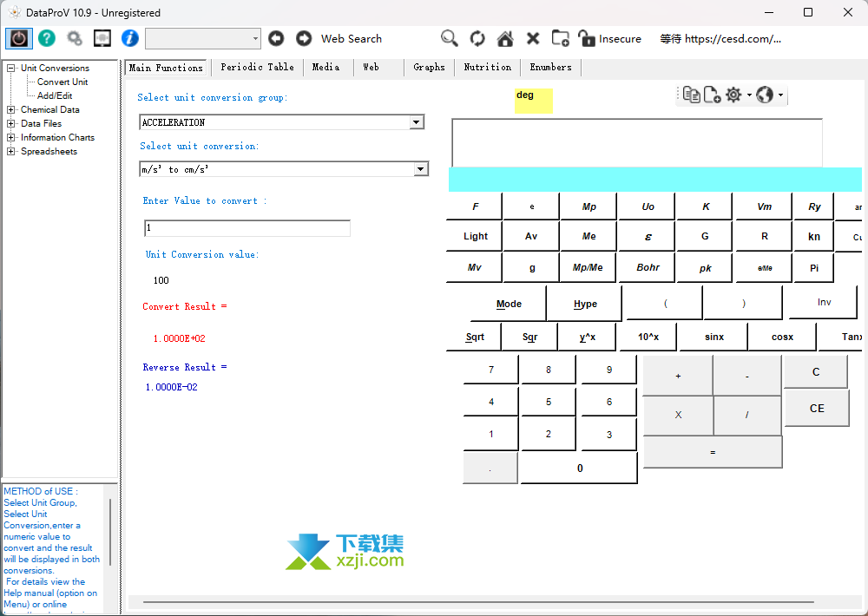Viewport: 868px width, 616px height.
Task: Click the Av constant button
Action: coord(531,236)
